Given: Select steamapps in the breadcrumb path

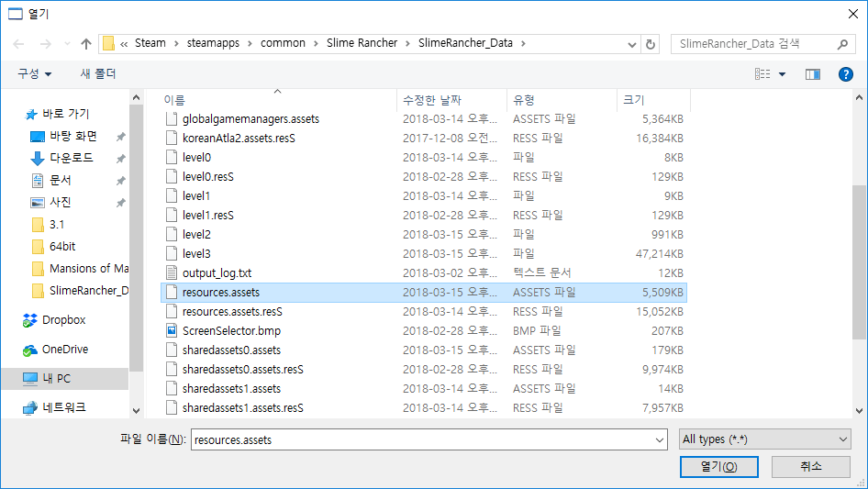Looking at the screenshot, I should pos(213,42).
